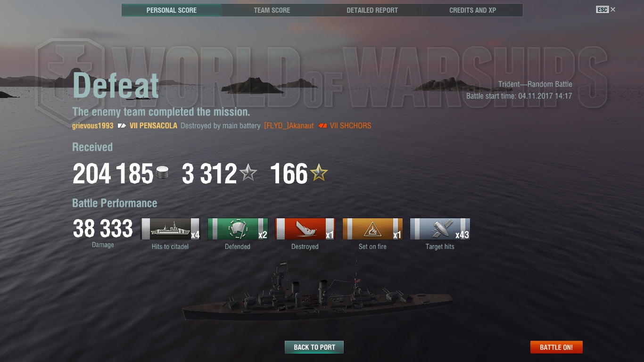Viewport: 644px width, 362px height.
Task: Click the Pensacola ship class icon
Action: 122,126
